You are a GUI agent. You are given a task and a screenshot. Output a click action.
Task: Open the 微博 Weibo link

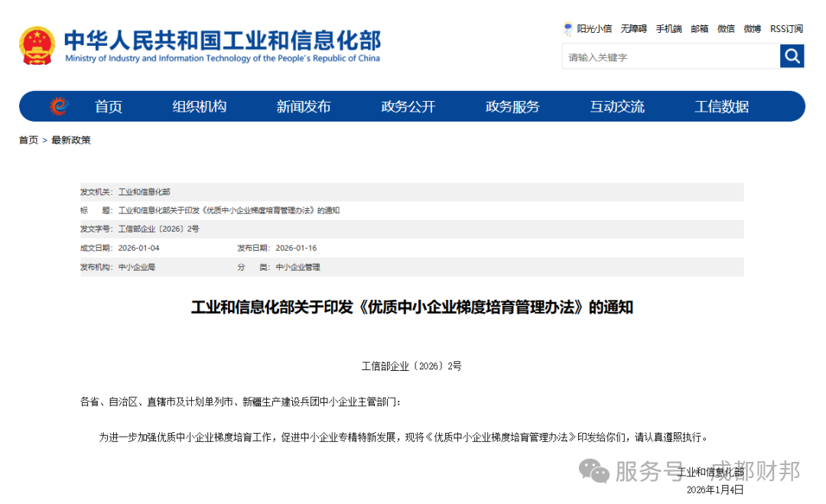(x=751, y=28)
